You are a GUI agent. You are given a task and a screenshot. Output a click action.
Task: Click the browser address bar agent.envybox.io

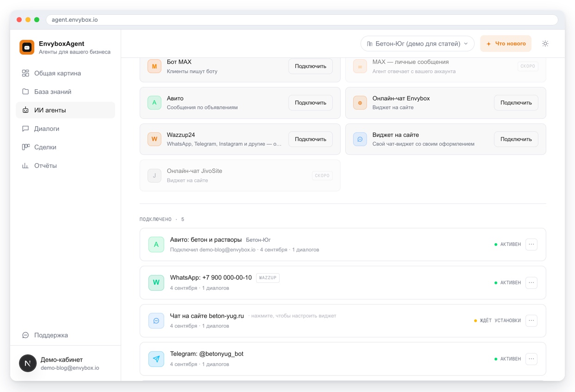(x=302, y=20)
